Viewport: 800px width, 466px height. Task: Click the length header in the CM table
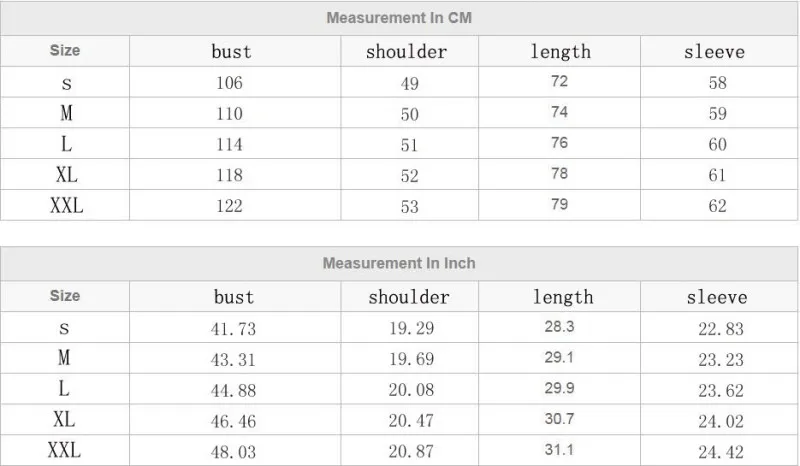[x=560, y=52]
